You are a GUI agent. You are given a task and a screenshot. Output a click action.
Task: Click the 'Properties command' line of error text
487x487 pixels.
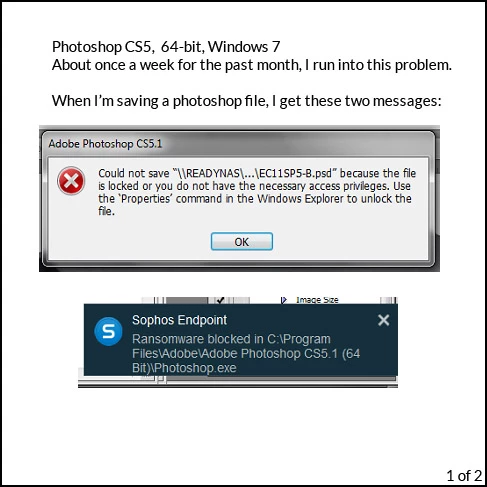255,199
